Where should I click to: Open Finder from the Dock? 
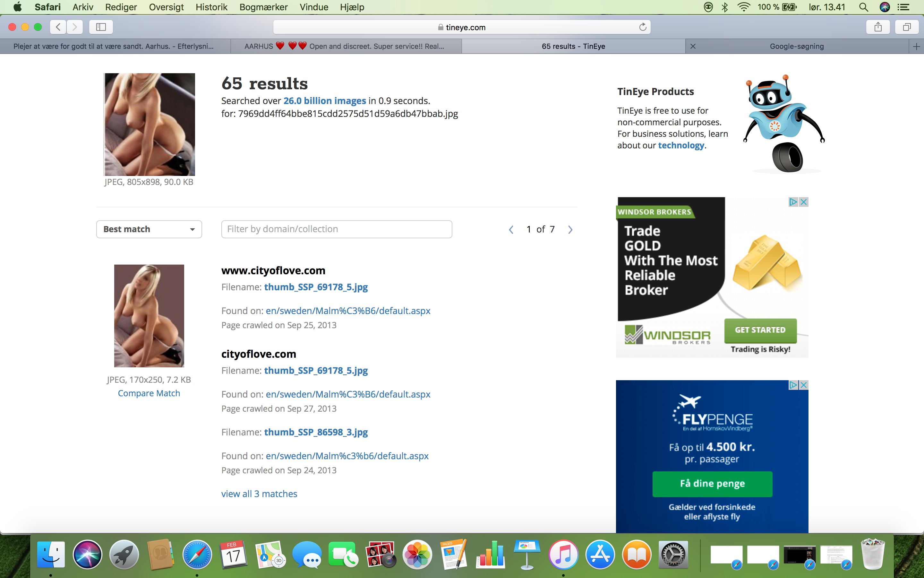tap(51, 554)
